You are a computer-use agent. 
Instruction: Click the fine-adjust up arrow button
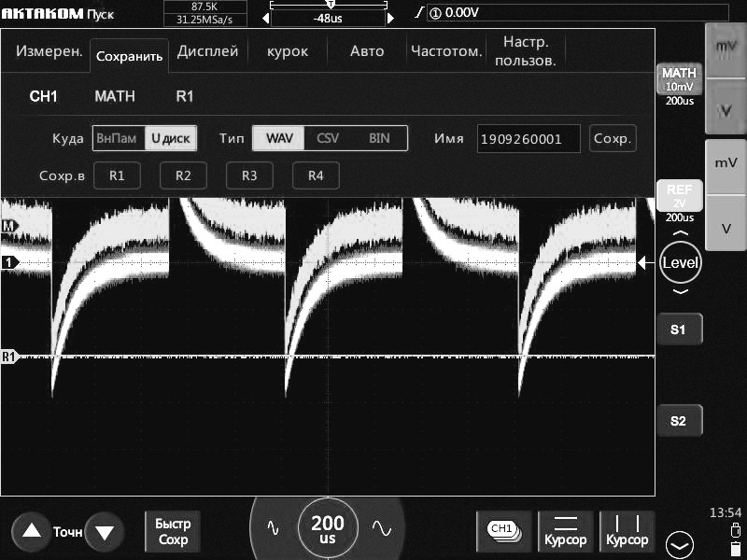coord(32,531)
